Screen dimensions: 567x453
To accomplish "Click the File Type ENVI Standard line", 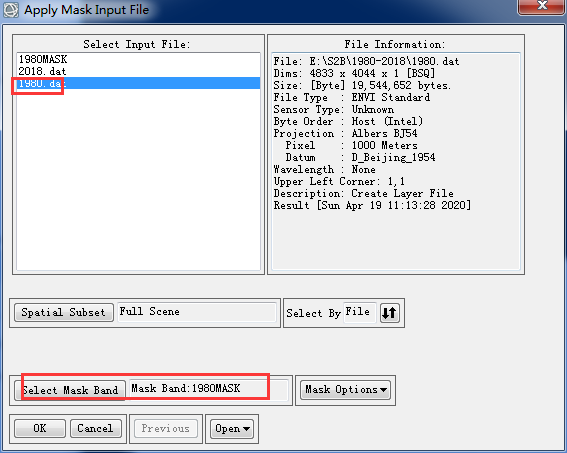I will (352, 97).
